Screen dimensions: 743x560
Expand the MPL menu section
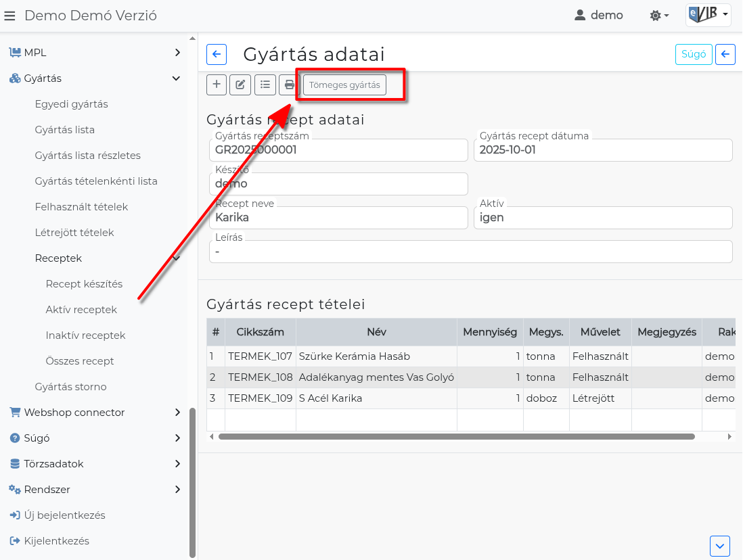point(95,52)
